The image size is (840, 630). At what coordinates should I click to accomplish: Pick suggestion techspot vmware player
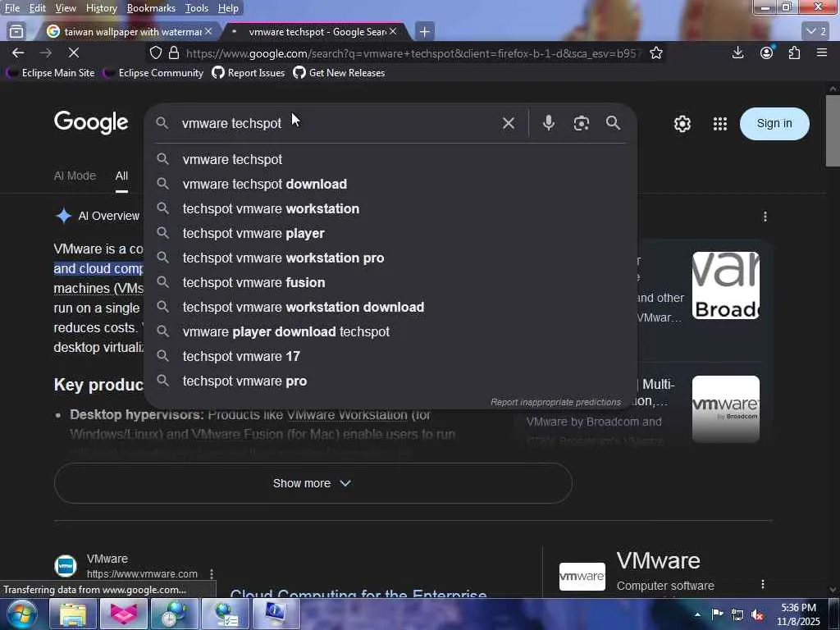391,234
